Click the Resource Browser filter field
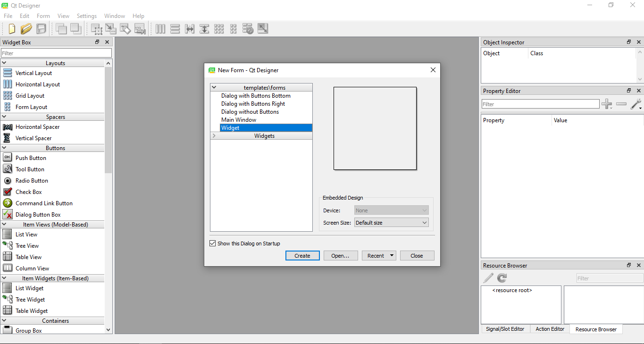Screen dimensions: 644x344 pyautogui.click(x=610, y=278)
